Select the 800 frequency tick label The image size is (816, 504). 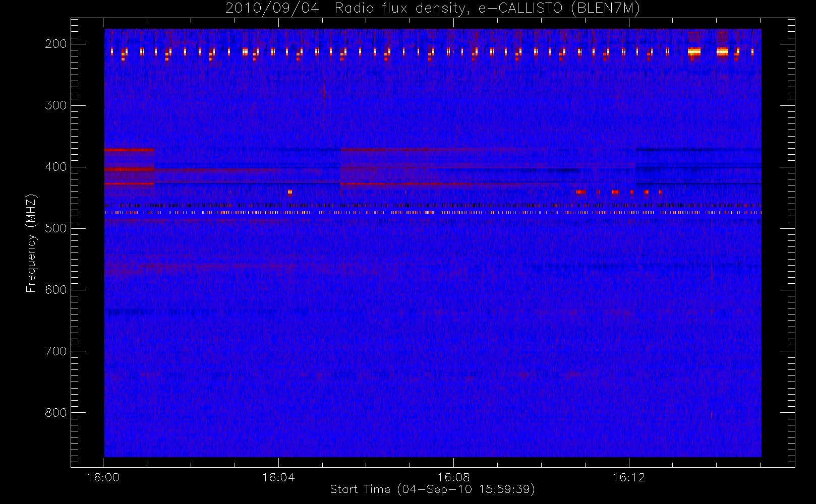click(56, 413)
